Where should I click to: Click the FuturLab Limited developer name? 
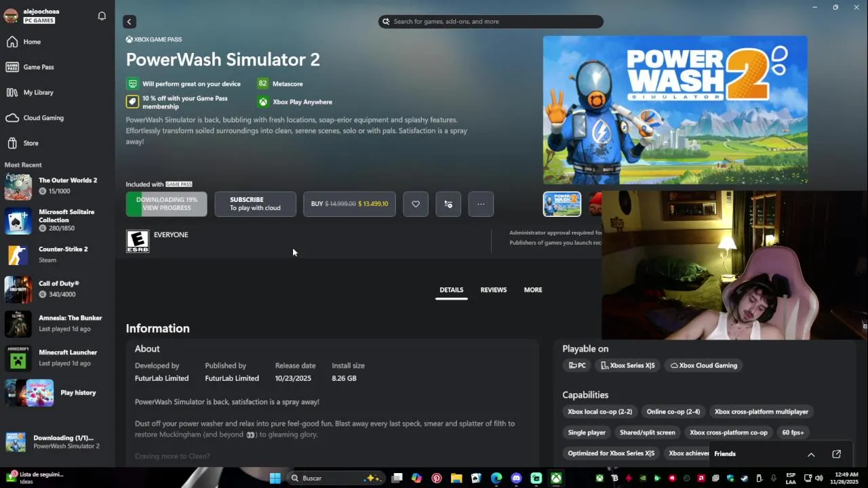(x=161, y=378)
